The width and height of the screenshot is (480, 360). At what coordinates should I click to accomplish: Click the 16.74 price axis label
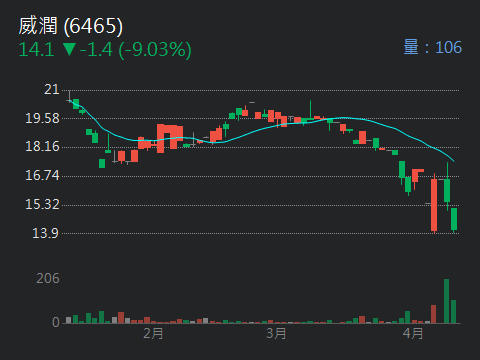(42, 175)
